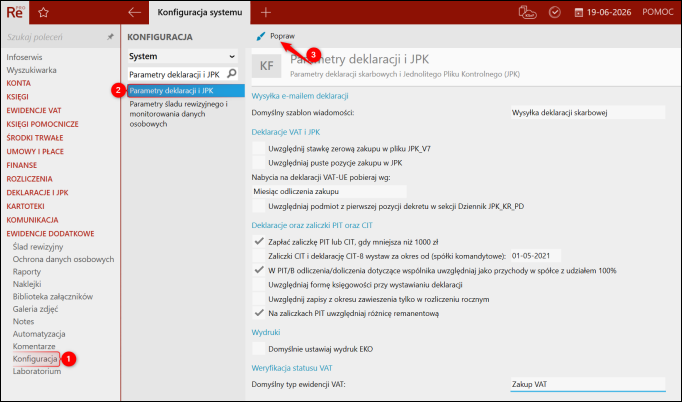Image resolution: width=682 pixels, height=402 pixels.
Task: Expand DEKLARACJE I JPK section
Action: [37, 193]
